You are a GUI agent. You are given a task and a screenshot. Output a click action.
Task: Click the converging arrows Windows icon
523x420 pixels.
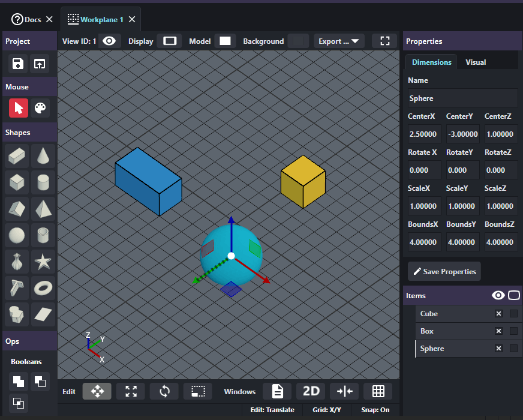pyautogui.click(x=344, y=391)
